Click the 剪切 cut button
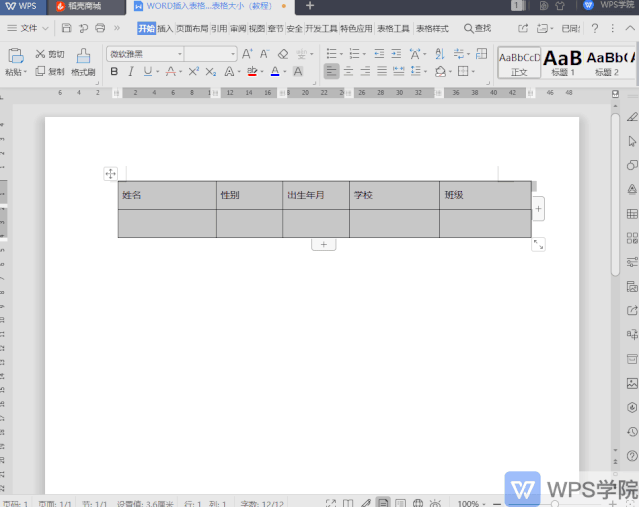639x507 pixels. [49, 54]
